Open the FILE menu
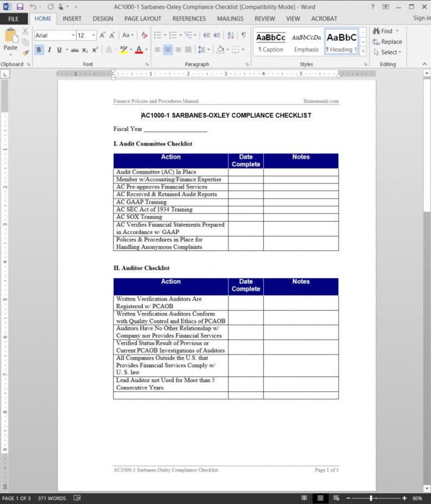 (13, 18)
